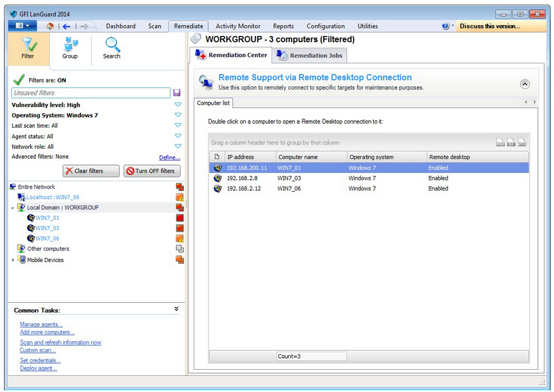Image resolution: width=554 pixels, height=392 pixels.
Task: Collapse the Local Domain : WORKGROUP tree node
Action: [x=13, y=208]
